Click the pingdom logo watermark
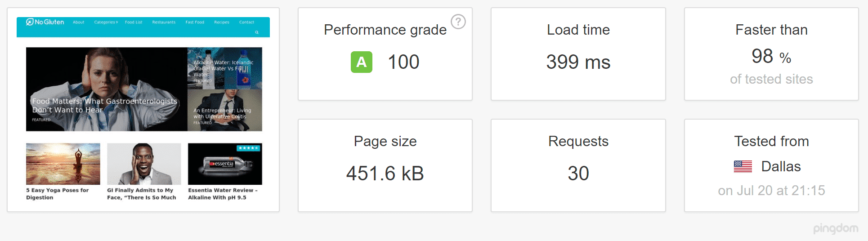Screen dimensions: 868x241 click(835, 228)
